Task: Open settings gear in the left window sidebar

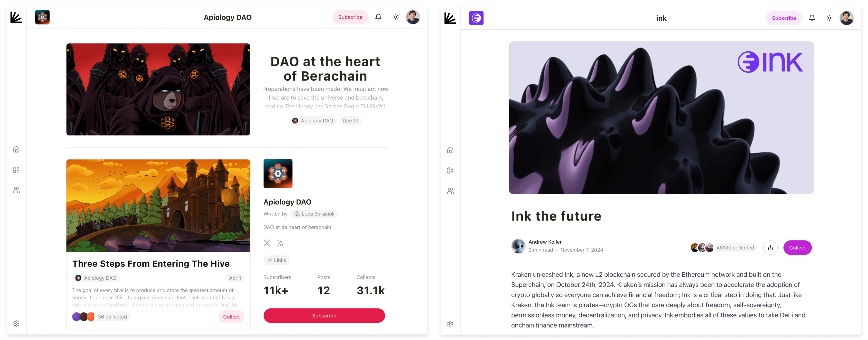Action: point(16,324)
